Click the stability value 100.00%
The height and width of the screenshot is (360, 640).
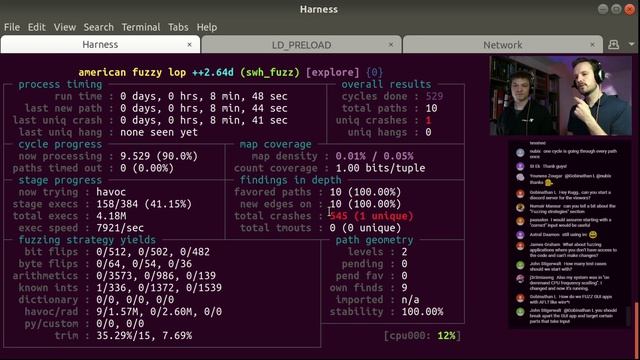pyautogui.click(x=422, y=312)
